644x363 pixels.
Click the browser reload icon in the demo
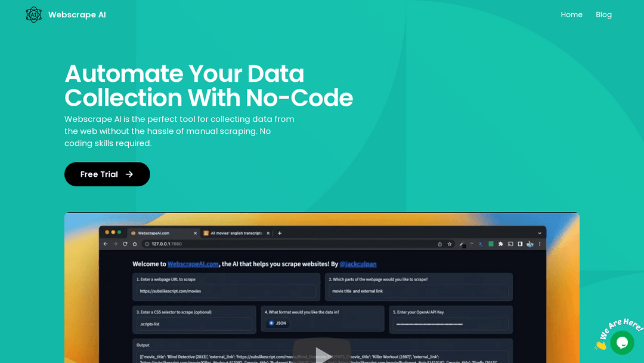point(125,244)
